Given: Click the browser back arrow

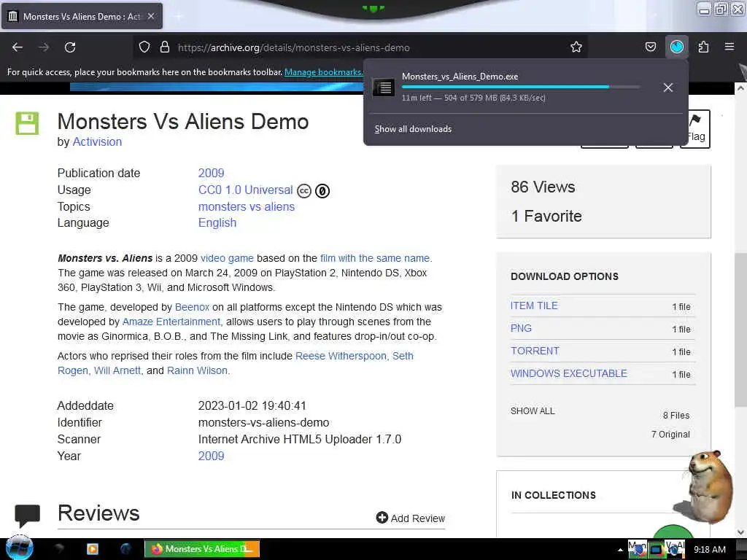Looking at the screenshot, I should click(x=18, y=47).
